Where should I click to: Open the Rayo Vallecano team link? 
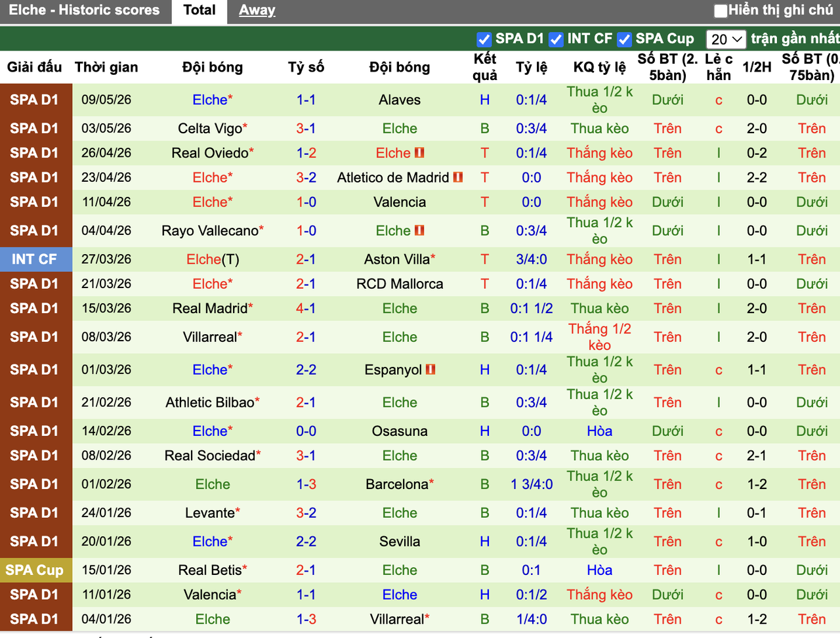210,230
